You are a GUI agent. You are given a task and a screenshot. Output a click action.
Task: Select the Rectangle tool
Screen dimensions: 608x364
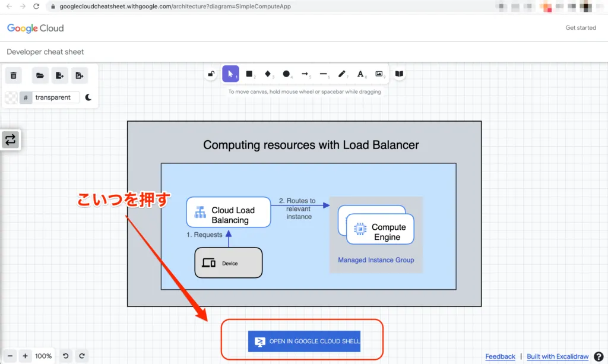pyautogui.click(x=249, y=74)
